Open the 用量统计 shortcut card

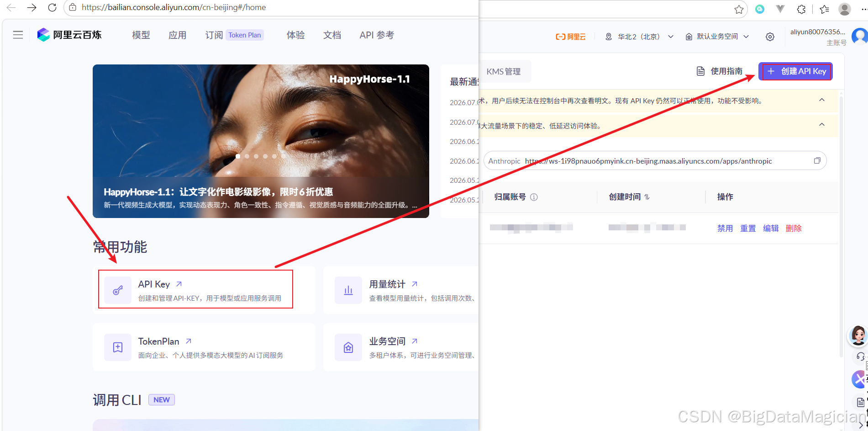pos(401,290)
